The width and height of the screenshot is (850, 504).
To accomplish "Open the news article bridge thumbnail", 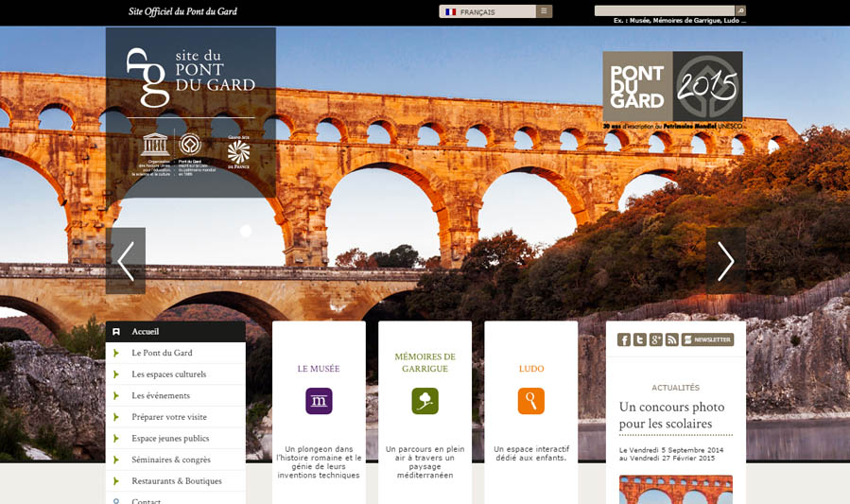I will [x=676, y=490].
